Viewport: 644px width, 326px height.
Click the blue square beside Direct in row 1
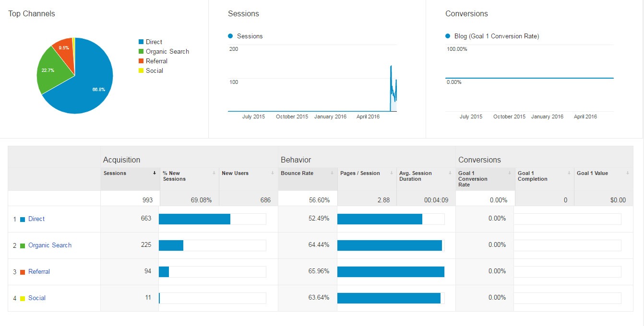24,219
